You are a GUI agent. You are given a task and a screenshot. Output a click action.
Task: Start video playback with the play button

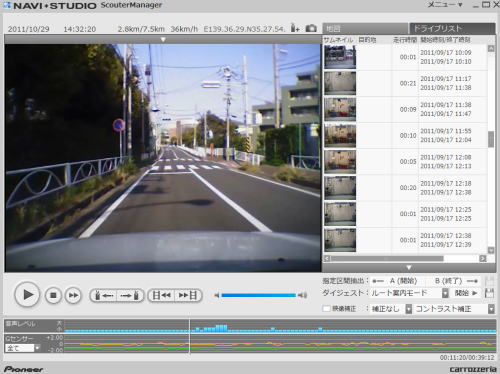pos(27,295)
